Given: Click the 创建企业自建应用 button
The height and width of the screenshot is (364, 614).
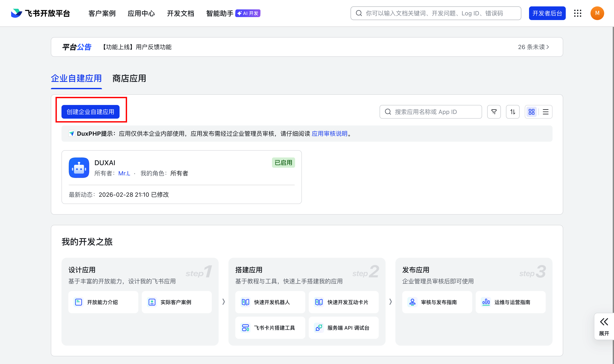Looking at the screenshot, I should 91,112.
